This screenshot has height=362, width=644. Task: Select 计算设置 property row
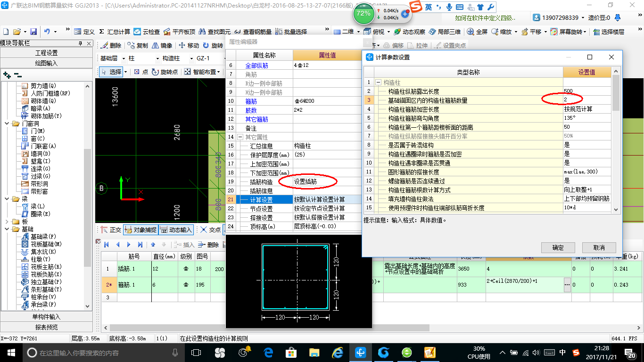[x=295, y=199]
